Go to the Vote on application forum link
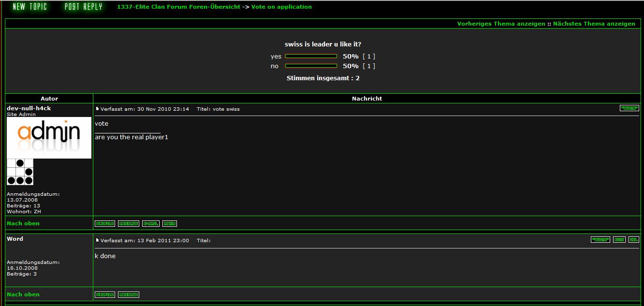This screenshot has width=644, height=306. click(281, 7)
